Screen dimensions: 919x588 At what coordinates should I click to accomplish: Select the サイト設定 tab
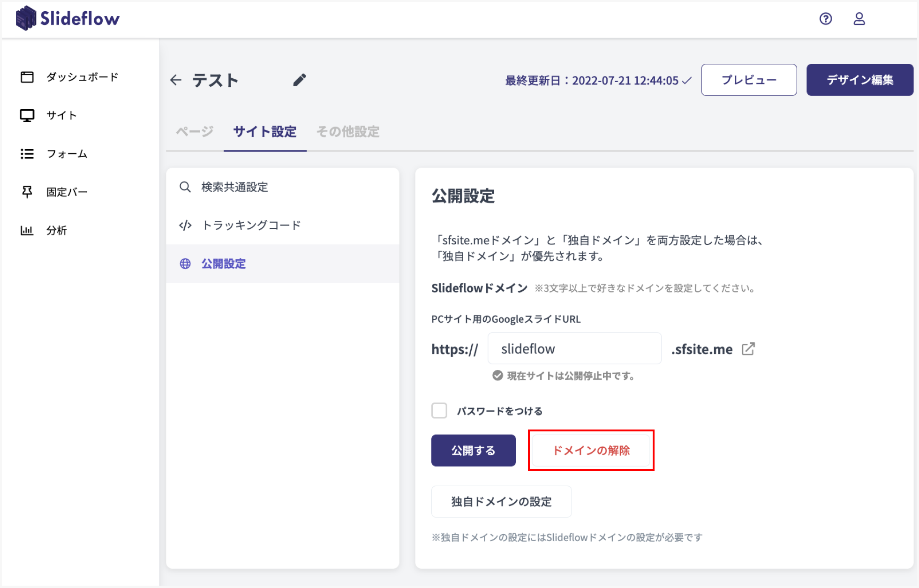[x=265, y=132]
